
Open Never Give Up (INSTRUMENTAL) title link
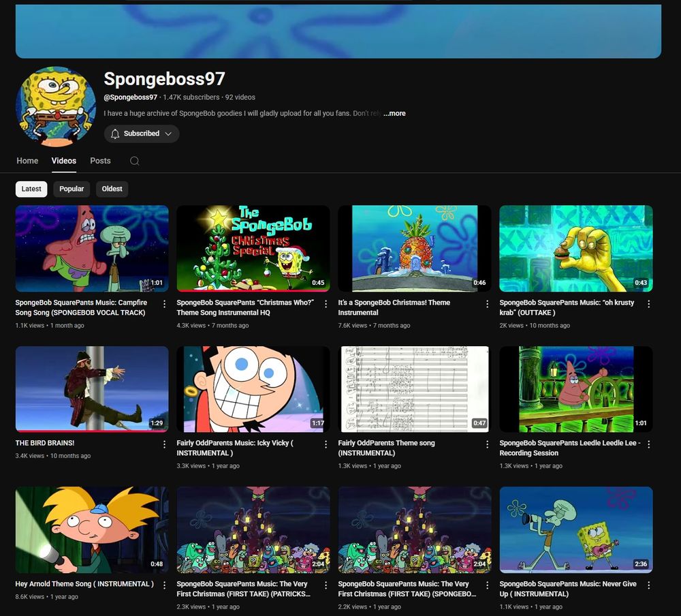pos(568,589)
